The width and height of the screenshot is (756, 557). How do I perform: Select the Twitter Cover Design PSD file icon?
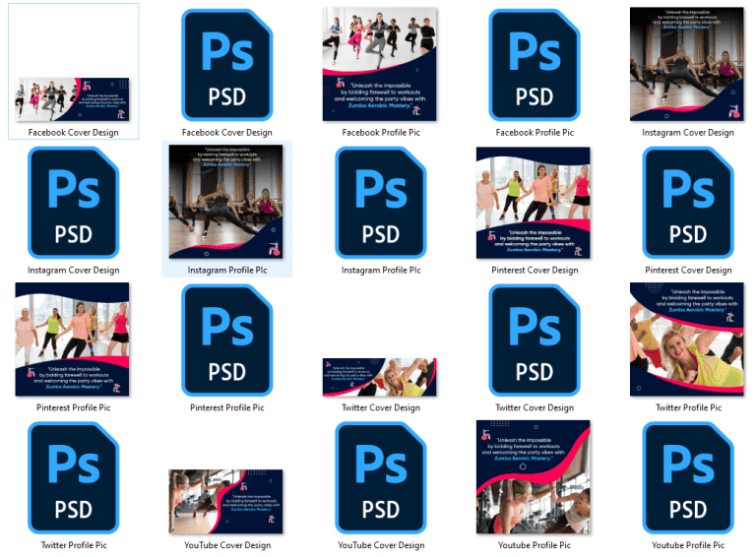pyautogui.click(x=535, y=340)
